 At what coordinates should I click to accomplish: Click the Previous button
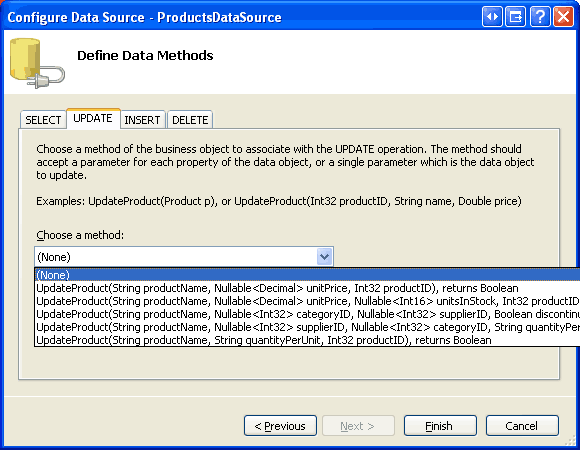tap(280, 426)
